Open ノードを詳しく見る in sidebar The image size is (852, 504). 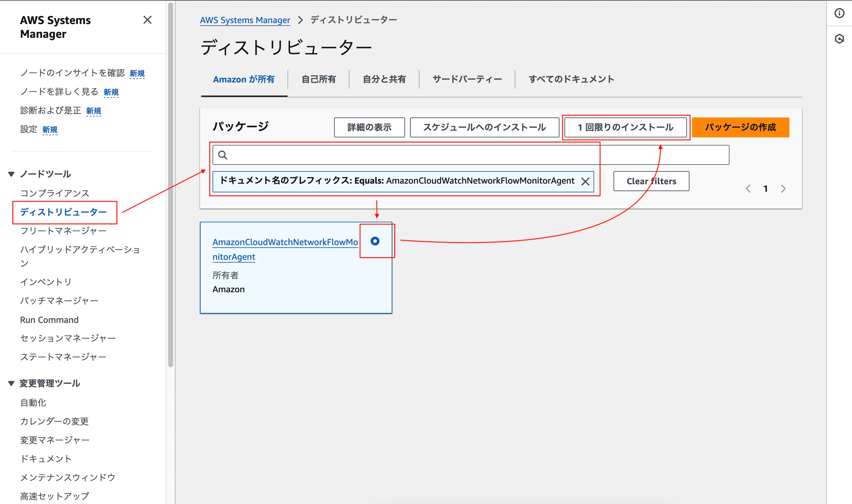coord(59,92)
